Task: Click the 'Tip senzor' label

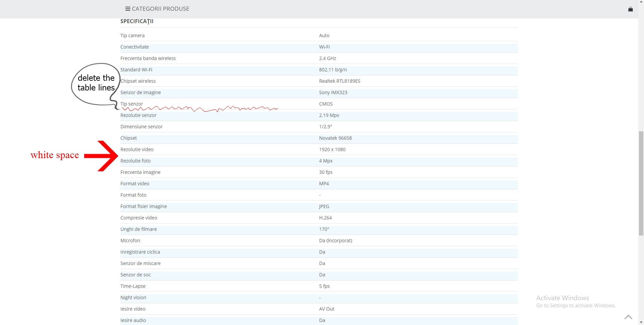Action: click(131, 104)
